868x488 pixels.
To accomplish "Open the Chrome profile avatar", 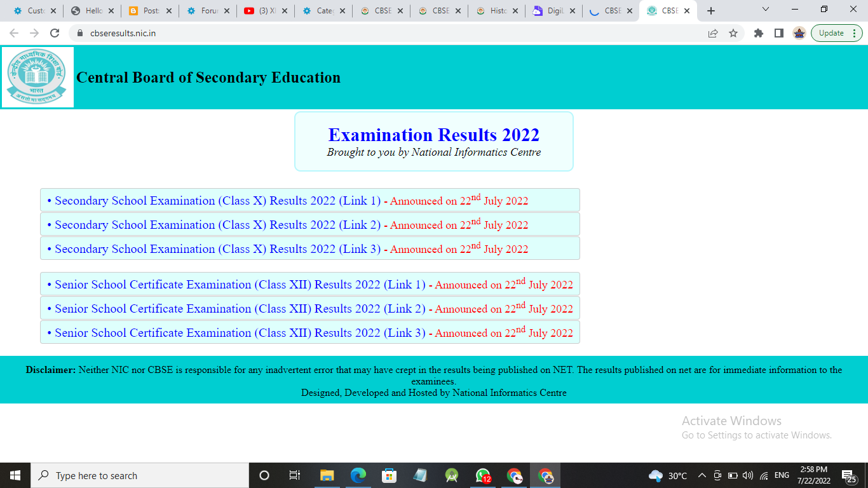I will click(799, 33).
